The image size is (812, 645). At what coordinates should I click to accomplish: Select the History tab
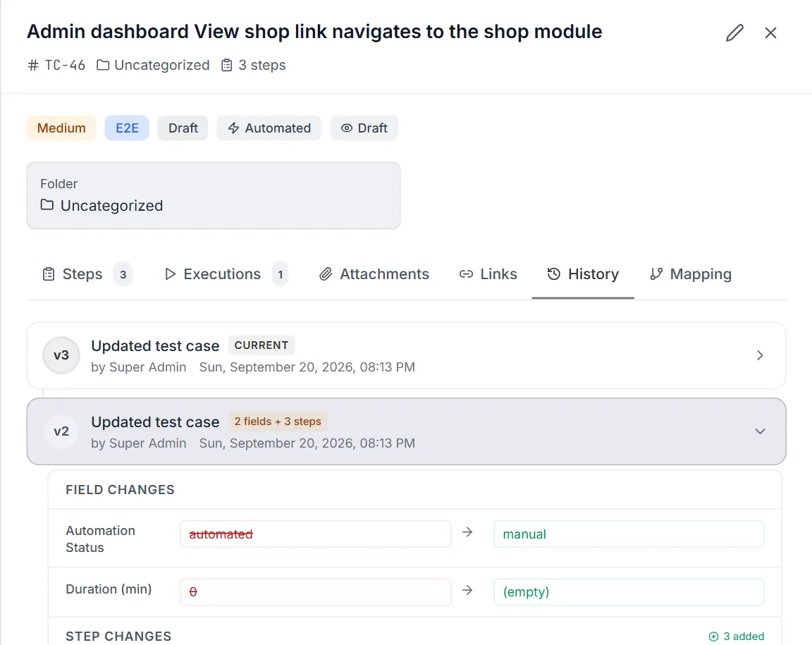(583, 274)
